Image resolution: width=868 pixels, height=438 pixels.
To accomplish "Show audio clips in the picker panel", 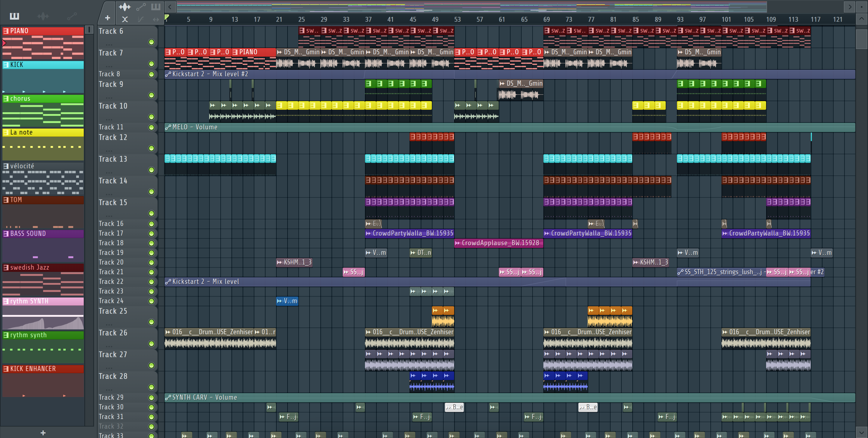I will [43, 16].
